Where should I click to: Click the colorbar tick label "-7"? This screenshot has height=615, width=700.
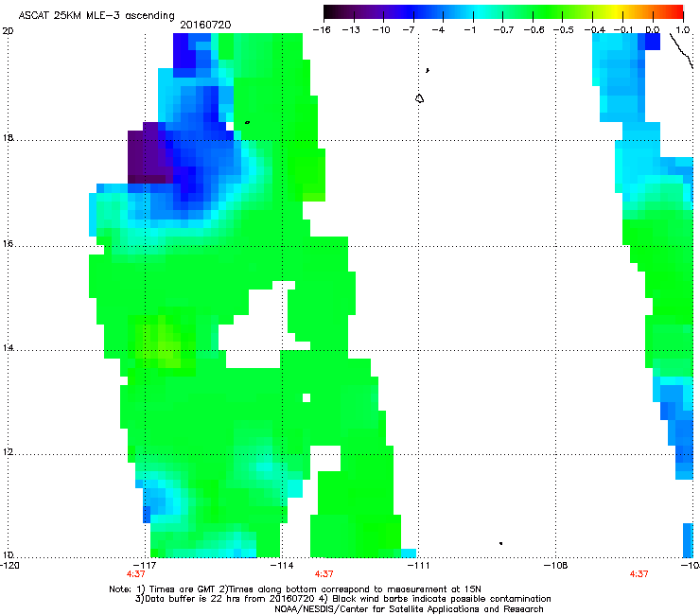click(x=409, y=30)
